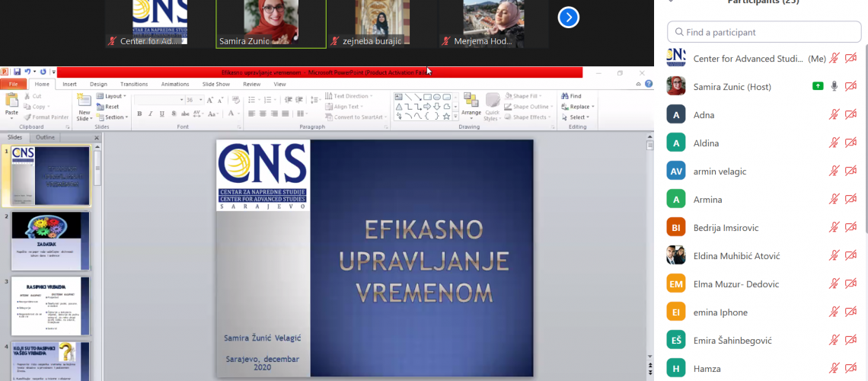Viewport: 868px width, 381px height.
Task: Align text left
Action: tap(252, 114)
